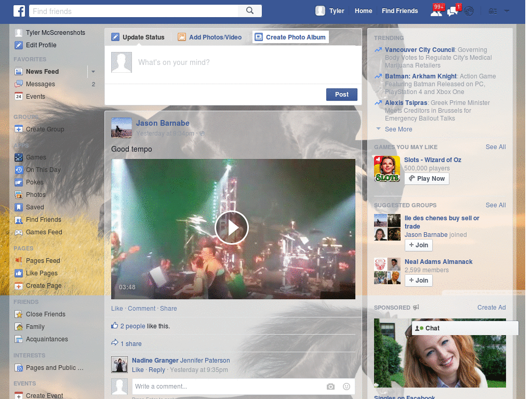532x399 pixels.
Task: Open Tyler profile name in top bar
Action: pyautogui.click(x=337, y=11)
